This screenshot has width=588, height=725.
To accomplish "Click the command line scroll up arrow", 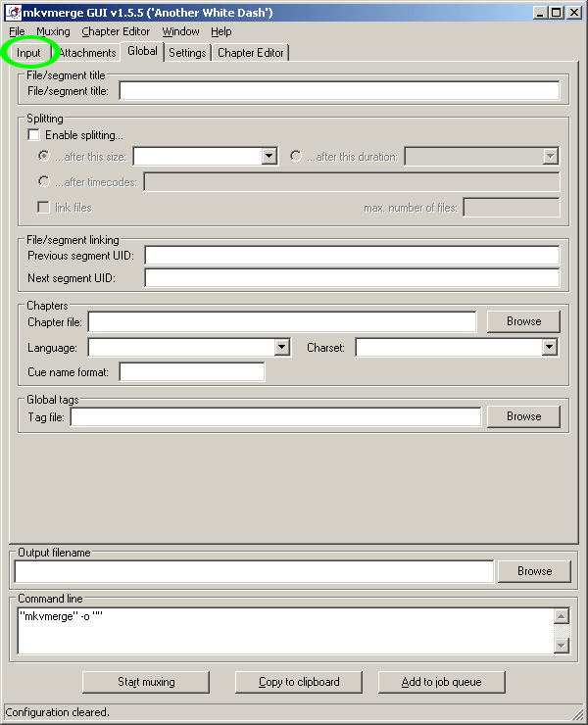I will [562, 616].
